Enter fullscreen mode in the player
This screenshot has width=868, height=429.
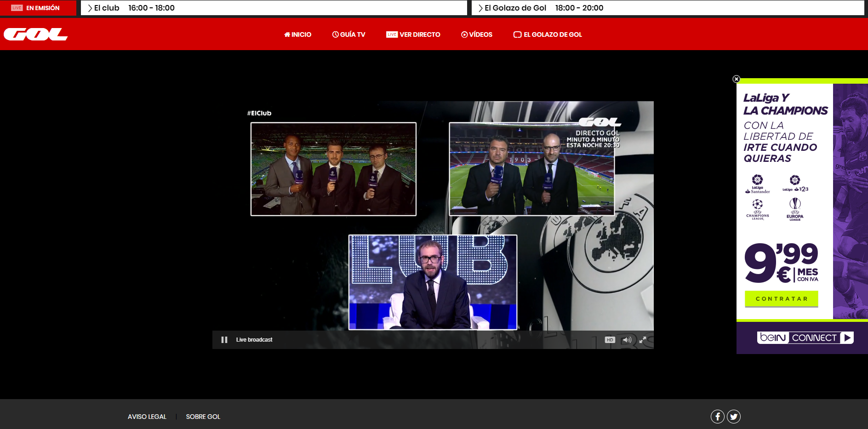643,340
